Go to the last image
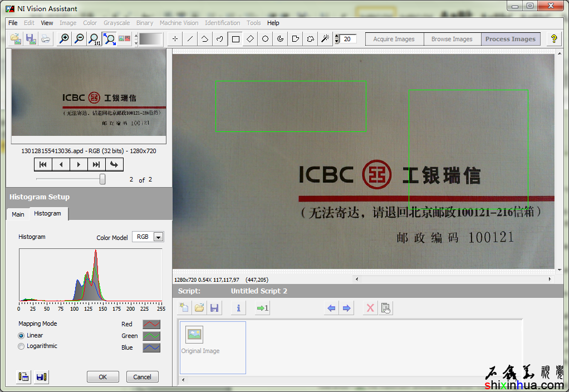Screen dimensions: 569x392 click(96, 164)
